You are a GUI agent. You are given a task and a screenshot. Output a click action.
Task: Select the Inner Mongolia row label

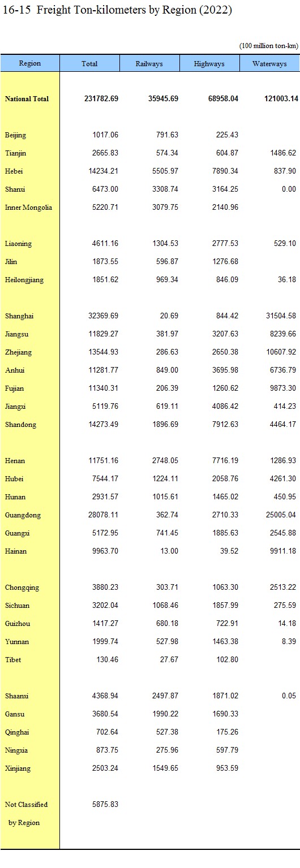[28, 208]
